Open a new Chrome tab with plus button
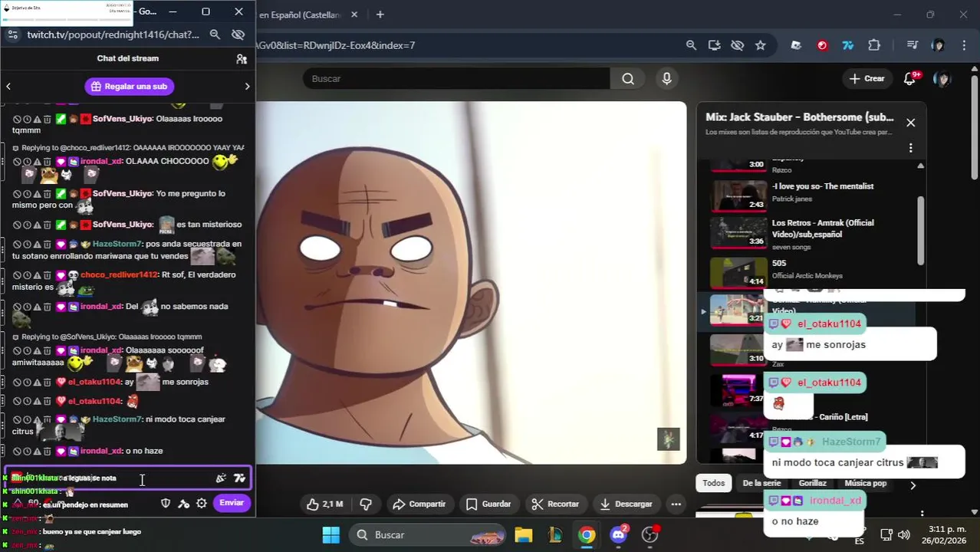The height and width of the screenshot is (552, 980). click(380, 14)
